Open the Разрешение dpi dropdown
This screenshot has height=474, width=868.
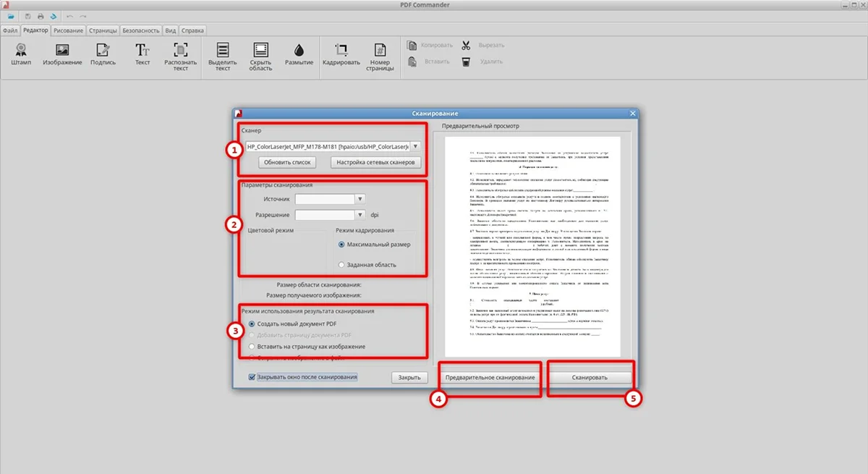click(360, 215)
